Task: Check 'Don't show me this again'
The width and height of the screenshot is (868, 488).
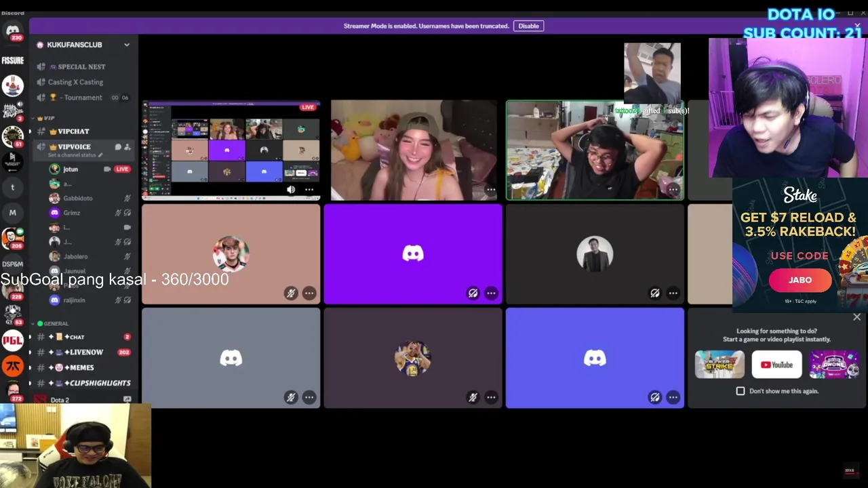Action: (741, 391)
